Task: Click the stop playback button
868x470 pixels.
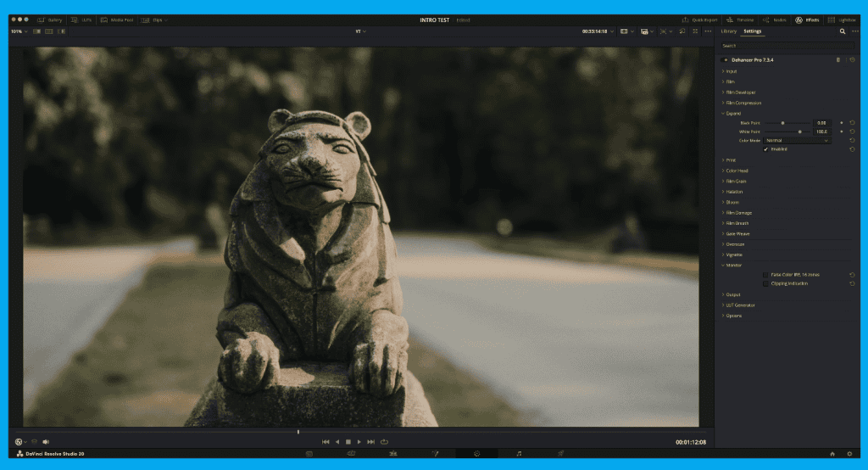Action: click(x=348, y=442)
